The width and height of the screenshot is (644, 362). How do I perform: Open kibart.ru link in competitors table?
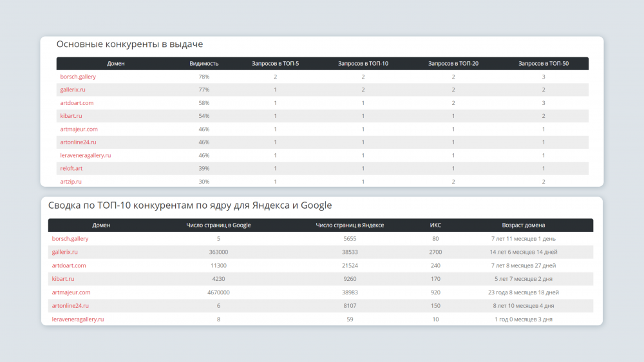[x=71, y=116]
